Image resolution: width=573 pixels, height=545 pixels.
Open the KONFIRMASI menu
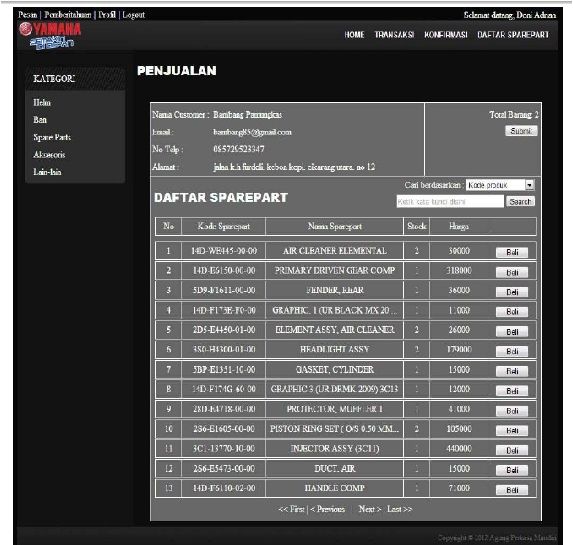click(x=445, y=35)
